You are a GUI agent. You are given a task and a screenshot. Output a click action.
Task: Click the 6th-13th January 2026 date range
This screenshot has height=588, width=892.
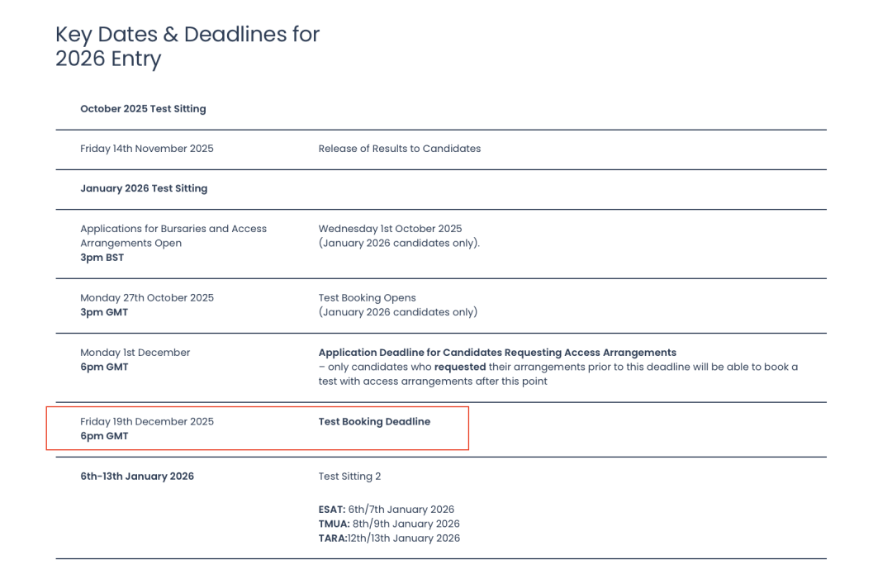click(137, 477)
